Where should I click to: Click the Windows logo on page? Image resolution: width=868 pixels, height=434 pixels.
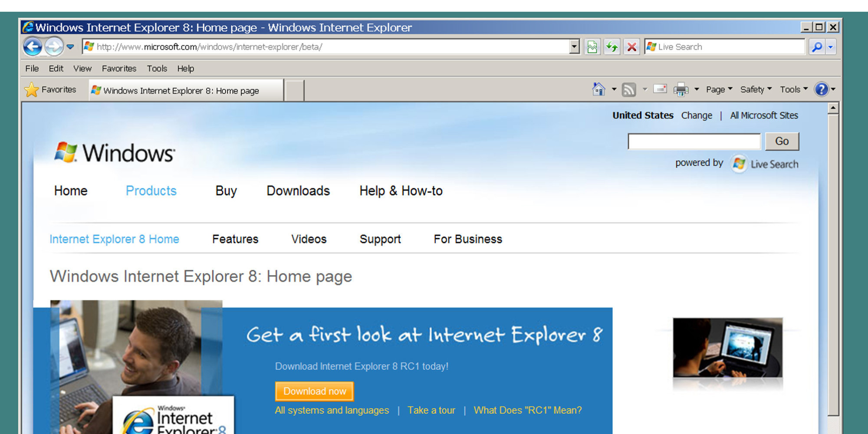[115, 153]
